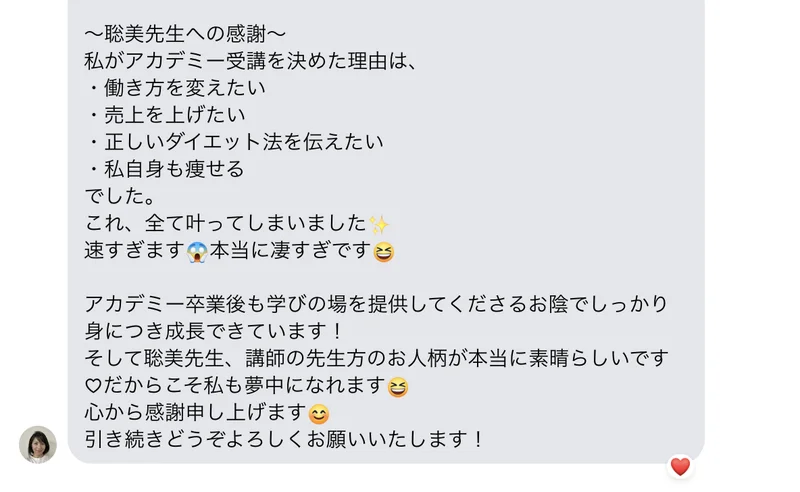The image size is (800, 492).
Task: Click the bullet 働き方を変えたい
Action: [176, 88]
